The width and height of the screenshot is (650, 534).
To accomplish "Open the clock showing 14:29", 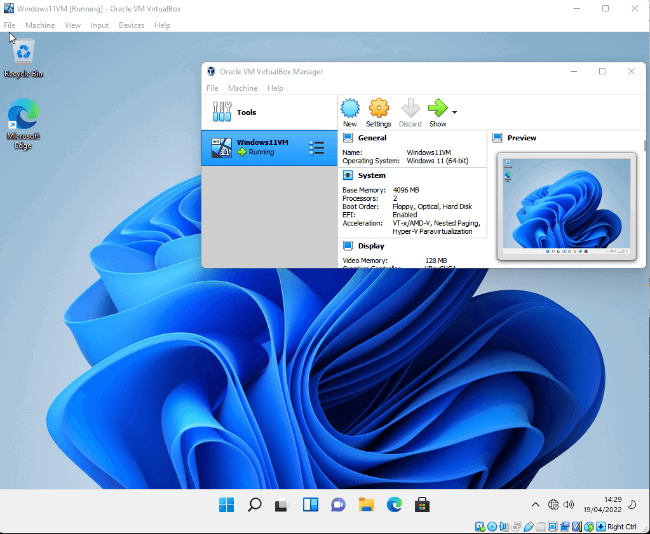I will click(603, 505).
